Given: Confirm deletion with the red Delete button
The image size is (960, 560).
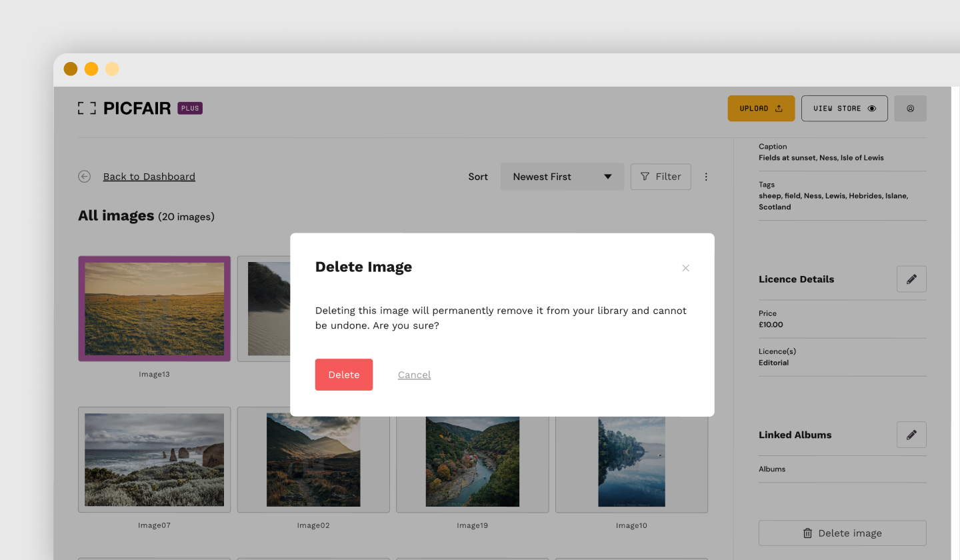Looking at the screenshot, I should pyautogui.click(x=344, y=375).
